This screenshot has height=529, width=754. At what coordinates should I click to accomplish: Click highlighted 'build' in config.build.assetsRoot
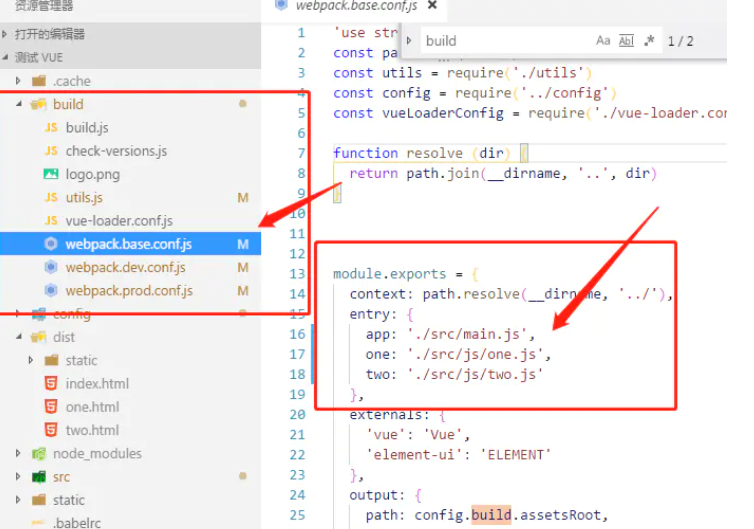(491, 515)
